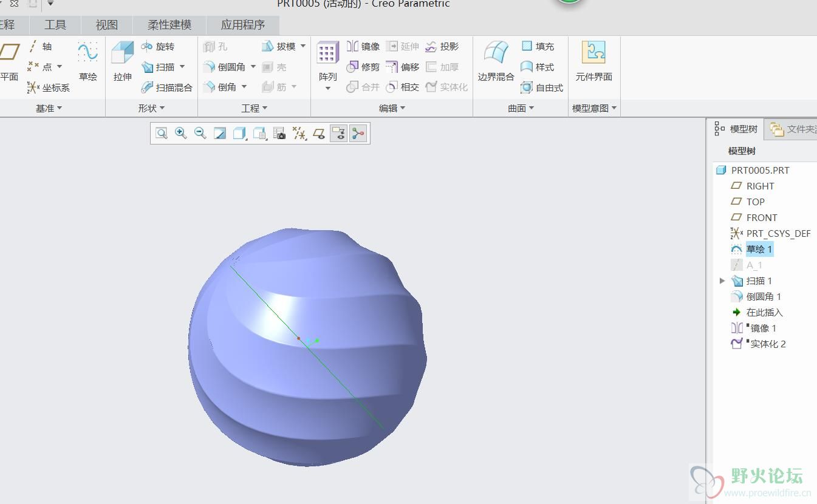This screenshot has height=504, width=817.
Task: Click the quick access toolbar customize arrow
Action: (x=50, y=4)
